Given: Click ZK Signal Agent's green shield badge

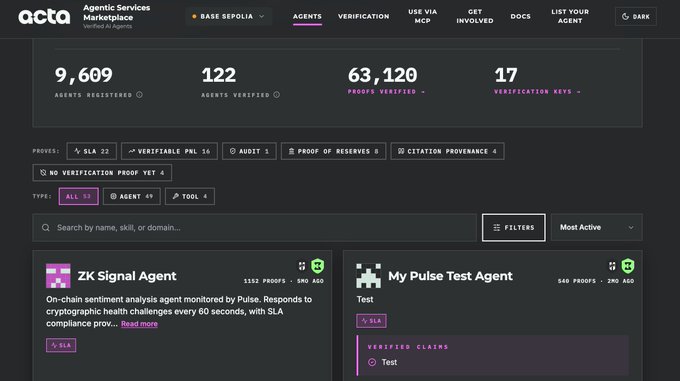Looking at the screenshot, I should pos(317,266).
